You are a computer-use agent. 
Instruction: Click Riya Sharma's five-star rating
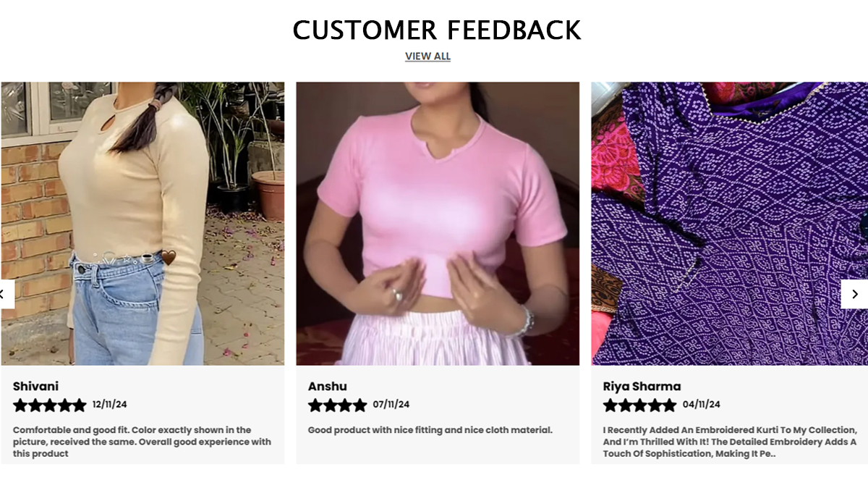[x=639, y=405]
